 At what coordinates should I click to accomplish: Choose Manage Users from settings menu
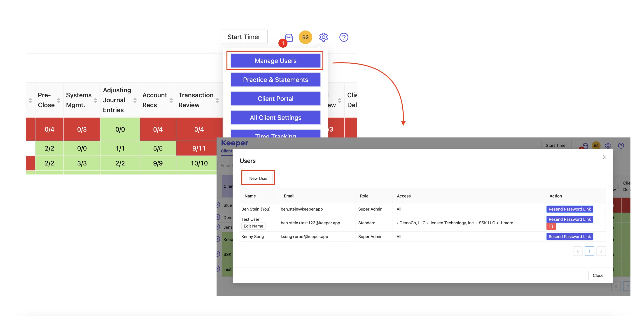[275, 61]
